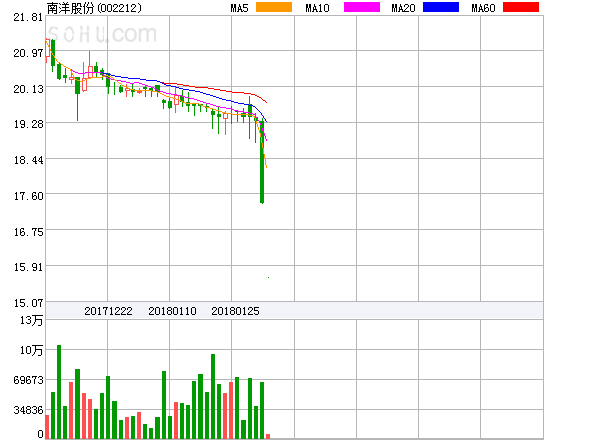This screenshot has width=600, height=440.
Task: Click the stock title 南洋股份(002212)
Action: [x=94, y=8]
